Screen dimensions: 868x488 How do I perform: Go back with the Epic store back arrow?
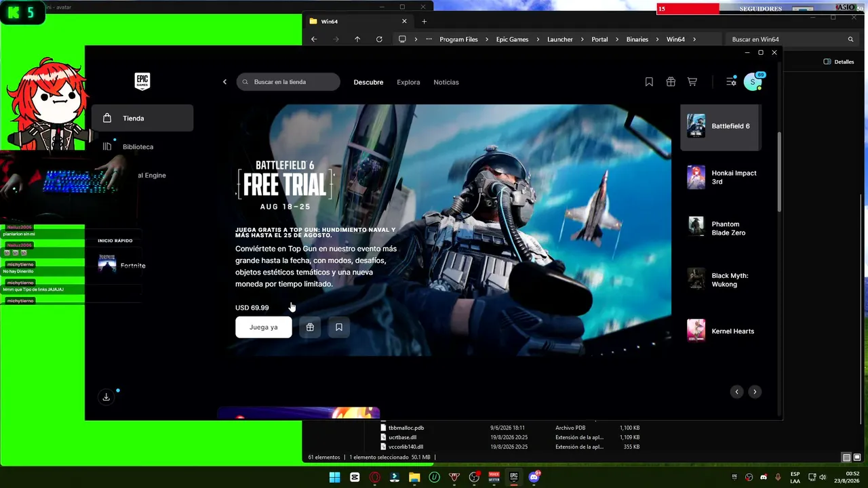coord(224,82)
